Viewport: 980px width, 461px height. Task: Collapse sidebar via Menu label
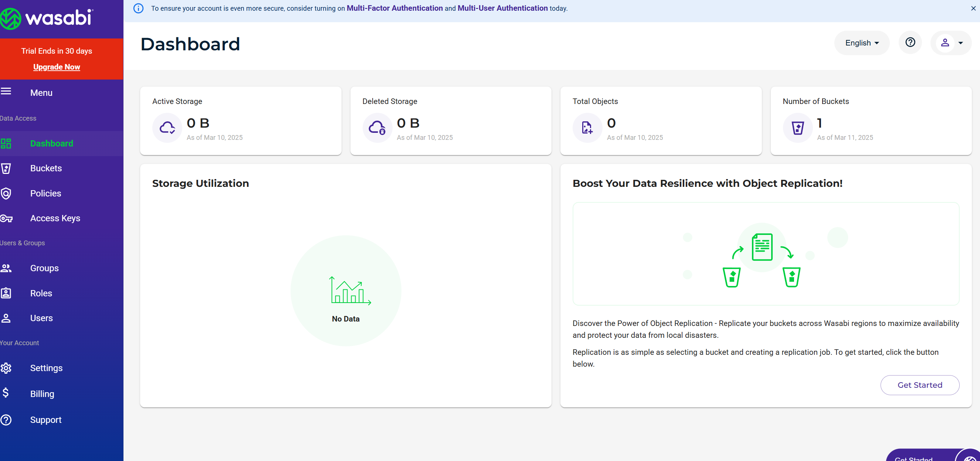[41, 92]
